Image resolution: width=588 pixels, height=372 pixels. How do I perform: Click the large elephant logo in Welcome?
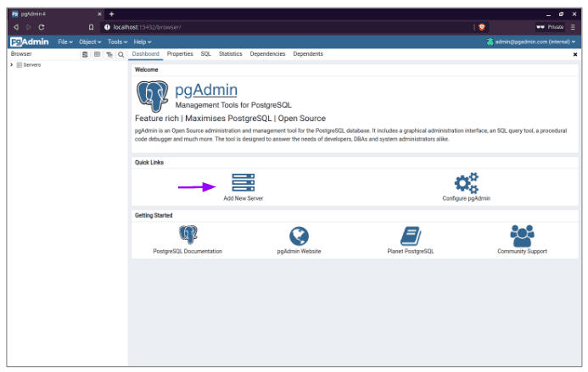(152, 97)
